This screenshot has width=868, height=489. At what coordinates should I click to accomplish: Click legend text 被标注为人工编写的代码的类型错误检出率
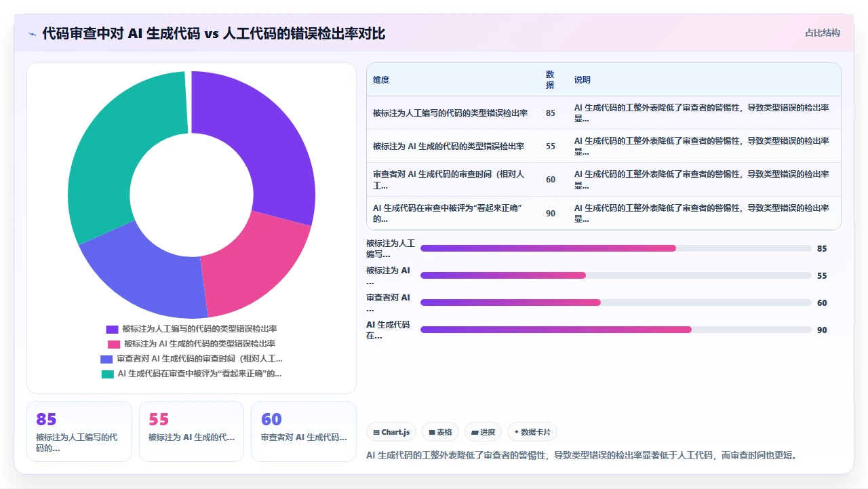click(199, 329)
